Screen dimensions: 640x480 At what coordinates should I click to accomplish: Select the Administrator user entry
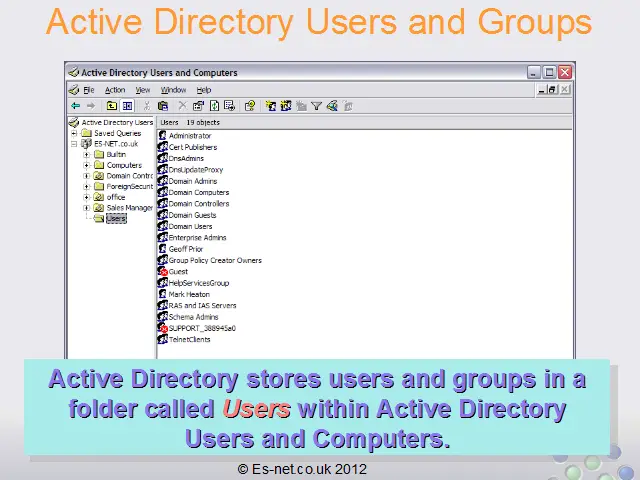[190, 136]
